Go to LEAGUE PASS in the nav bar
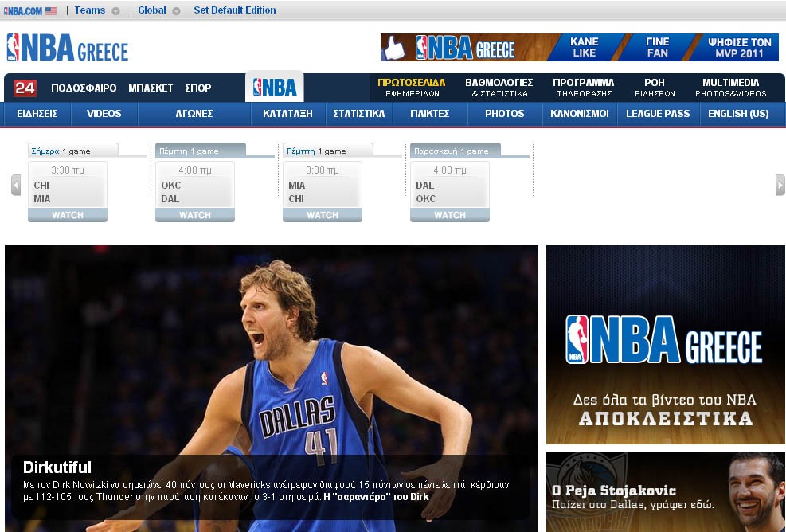The height and width of the screenshot is (532, 786). [658, 114]
